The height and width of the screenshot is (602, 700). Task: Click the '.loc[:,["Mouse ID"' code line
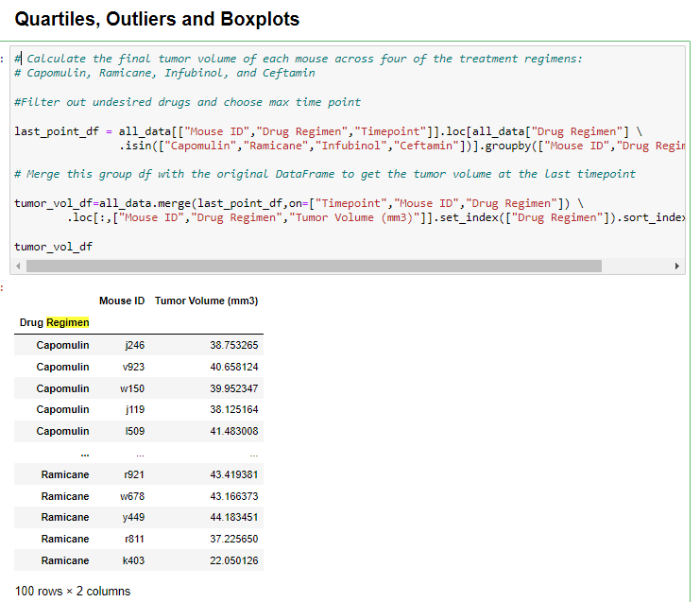point(376,218)
